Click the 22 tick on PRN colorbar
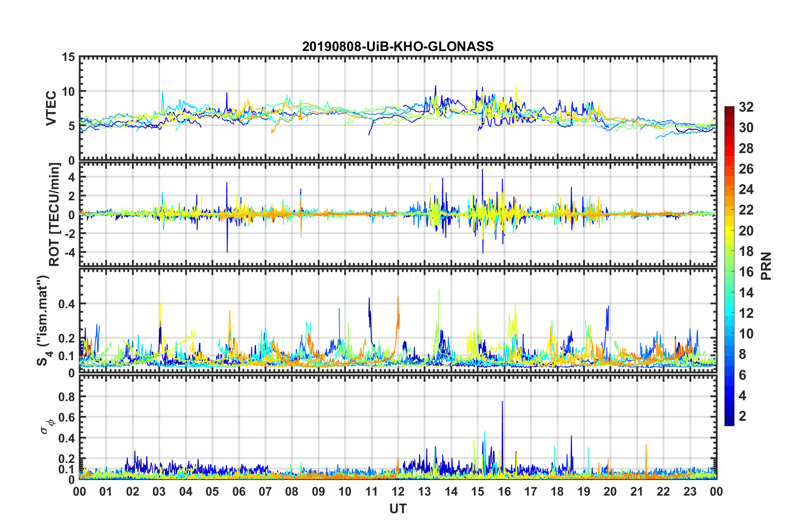This screenshot has height=532, width=796. (x=746, y=210)
